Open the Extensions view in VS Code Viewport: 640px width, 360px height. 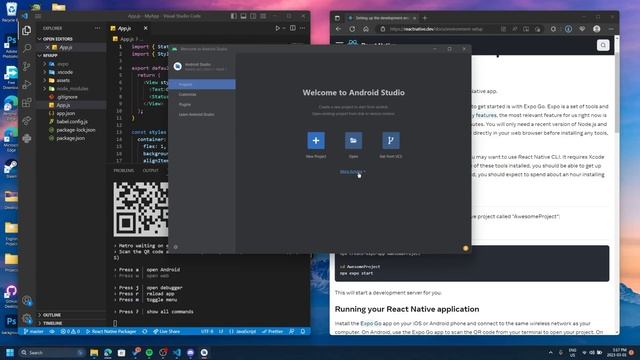click(27, 102)
